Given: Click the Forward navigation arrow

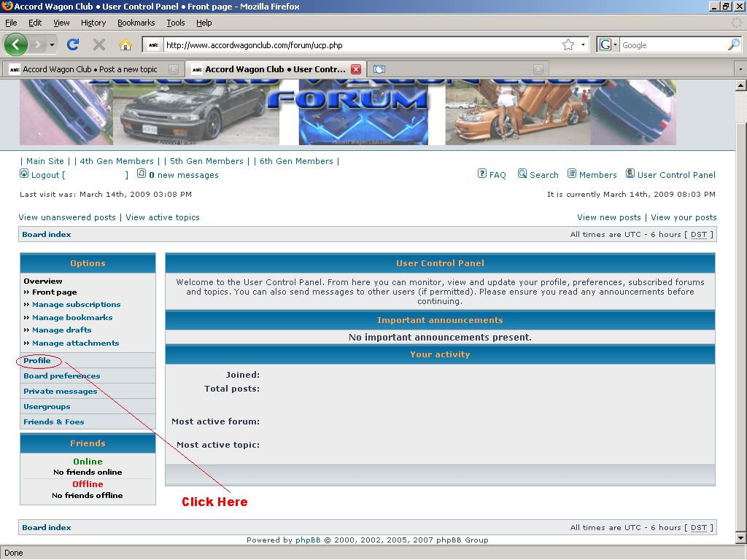Looking at the screenshot, I should click(x=38, y=44).
